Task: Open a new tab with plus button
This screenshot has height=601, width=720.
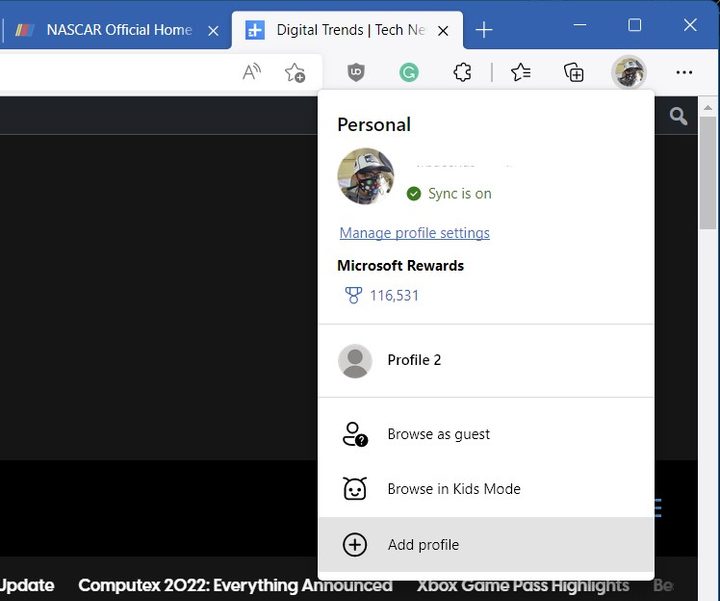Action: point(484,30)
